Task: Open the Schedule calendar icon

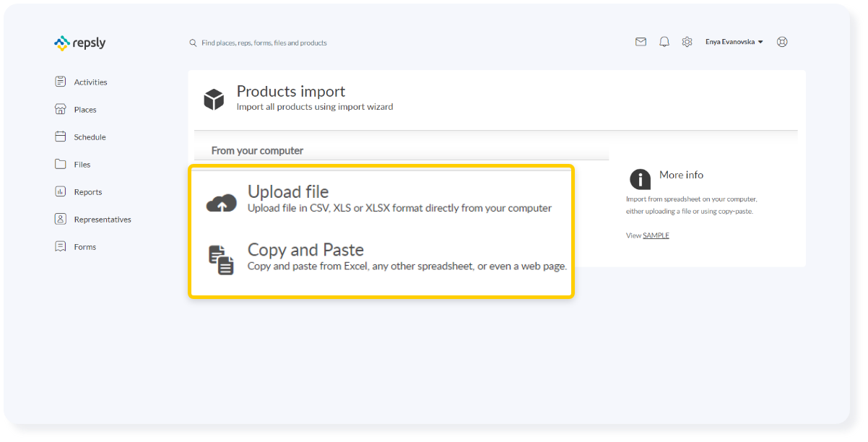Action: point(61,136)
